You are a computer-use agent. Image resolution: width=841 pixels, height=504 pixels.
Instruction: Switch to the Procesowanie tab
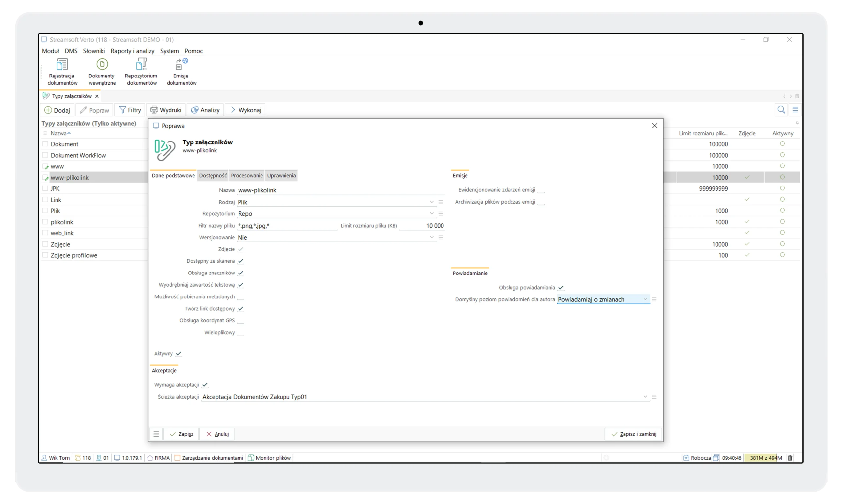point(247,176)
